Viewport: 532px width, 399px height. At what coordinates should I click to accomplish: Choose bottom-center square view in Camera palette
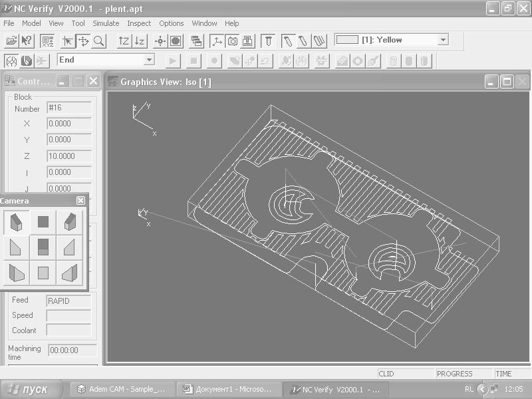click(x=43, y=273)
